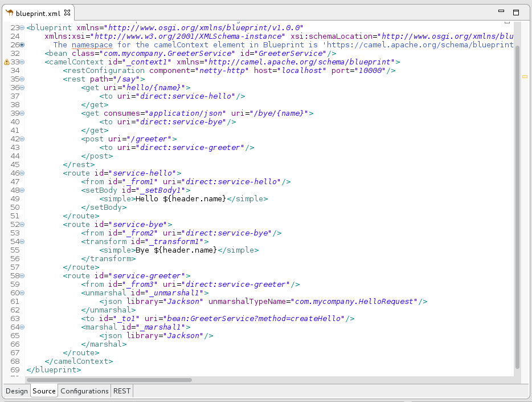Fold the service-greeter route at line 58
Viewport: 532px width, 402px height.
point(22,276)
